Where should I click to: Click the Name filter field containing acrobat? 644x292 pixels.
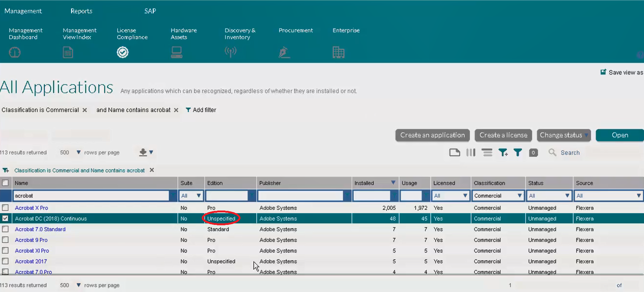(91, 196)
